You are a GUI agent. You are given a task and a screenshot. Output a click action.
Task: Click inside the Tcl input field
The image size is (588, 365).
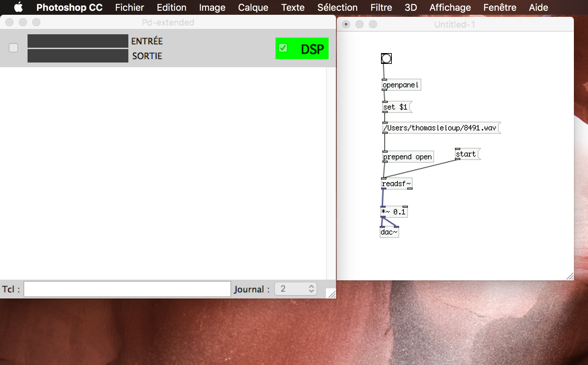[x=127, y=289]
